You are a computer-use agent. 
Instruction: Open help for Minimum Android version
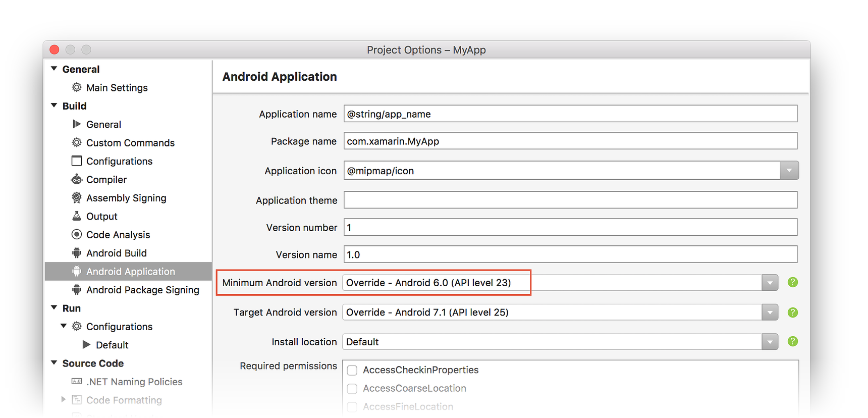793,282
